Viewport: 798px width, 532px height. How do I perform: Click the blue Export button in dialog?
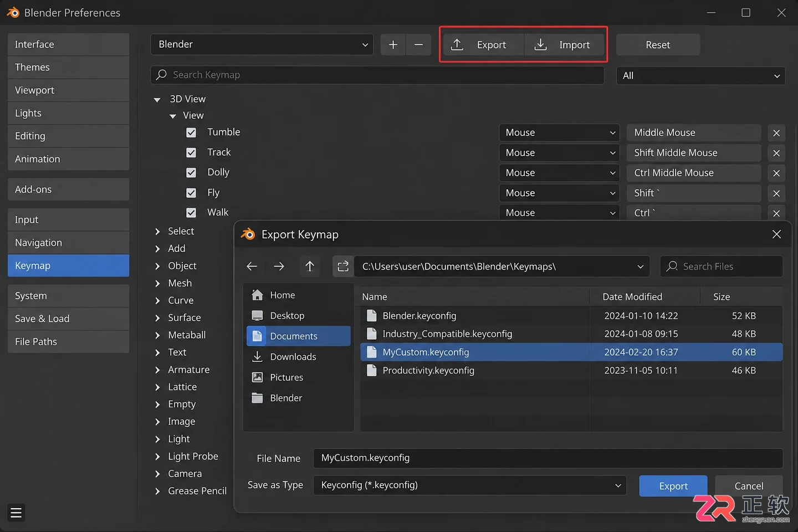pyautogui.click(x=673, y=486)
